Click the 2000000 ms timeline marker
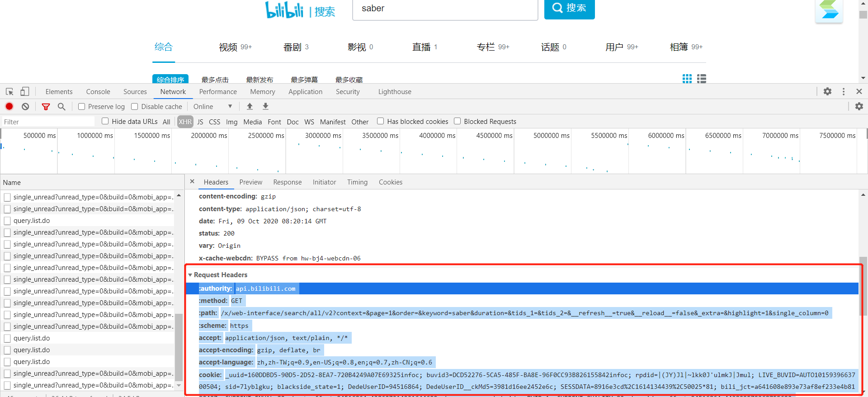The width and height of the screenshot is (868, 397). click(x=209, y=135)
